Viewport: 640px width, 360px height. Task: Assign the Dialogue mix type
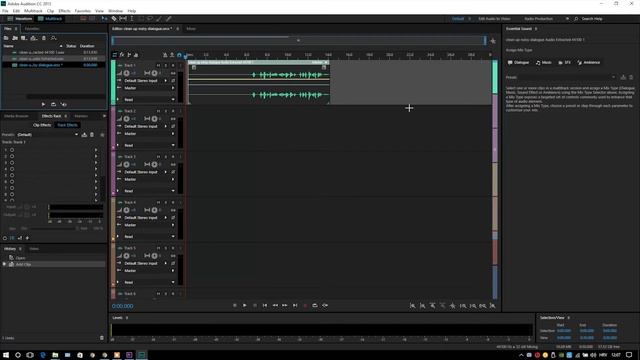(x=518, y=62)
